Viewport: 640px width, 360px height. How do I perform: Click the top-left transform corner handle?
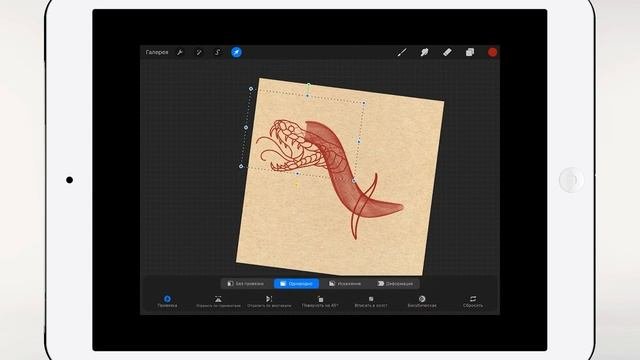pos(251,89)
